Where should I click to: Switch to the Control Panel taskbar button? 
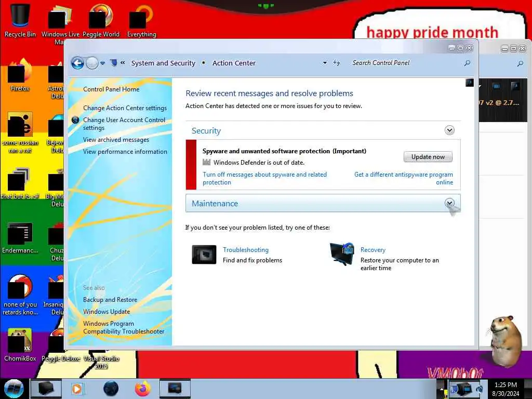(x=175, y=389)
